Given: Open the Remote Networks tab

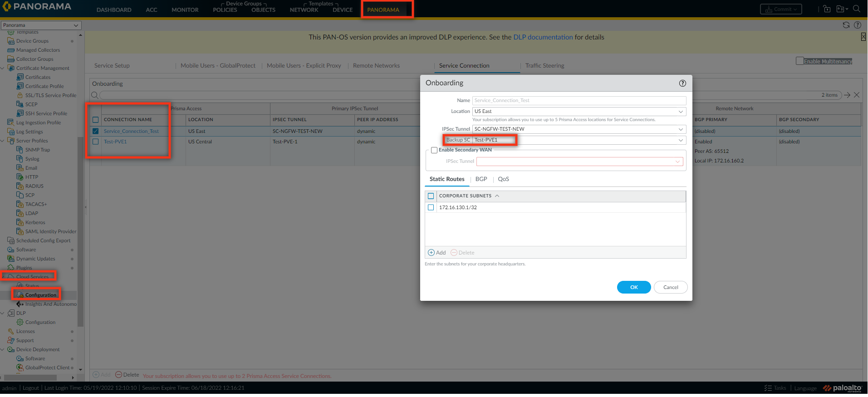Looking at the screenshot, I should coord(376,66).
